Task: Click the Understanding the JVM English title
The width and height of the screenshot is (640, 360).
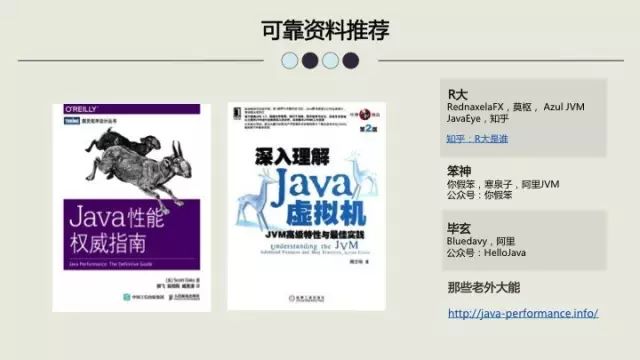Action: 314,246
